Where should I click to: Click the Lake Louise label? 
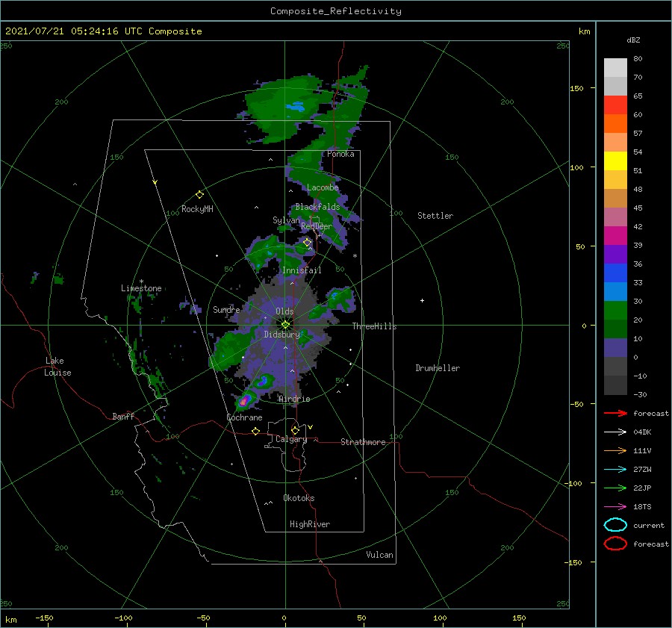(57, 367)
